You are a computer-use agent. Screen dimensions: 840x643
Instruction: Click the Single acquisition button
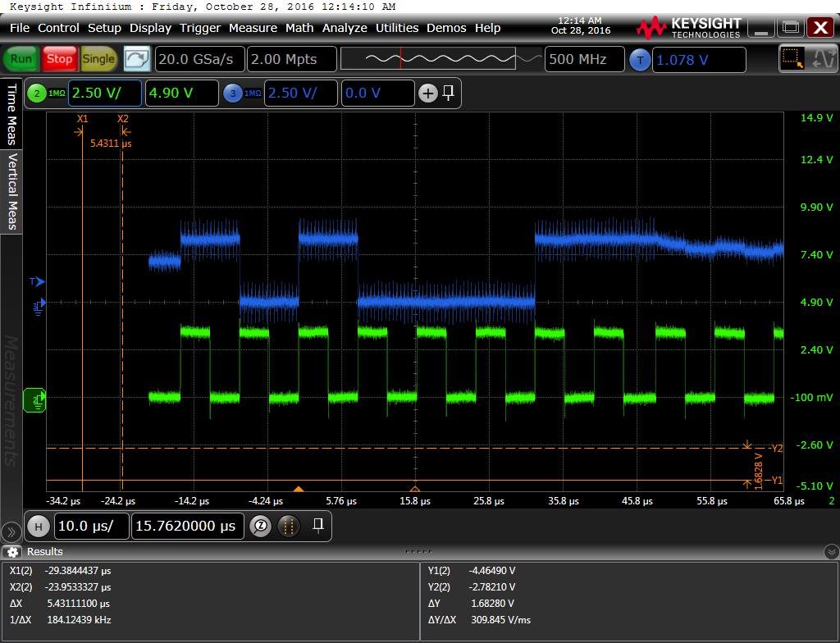pyautogui.click(x=98, y=59)
